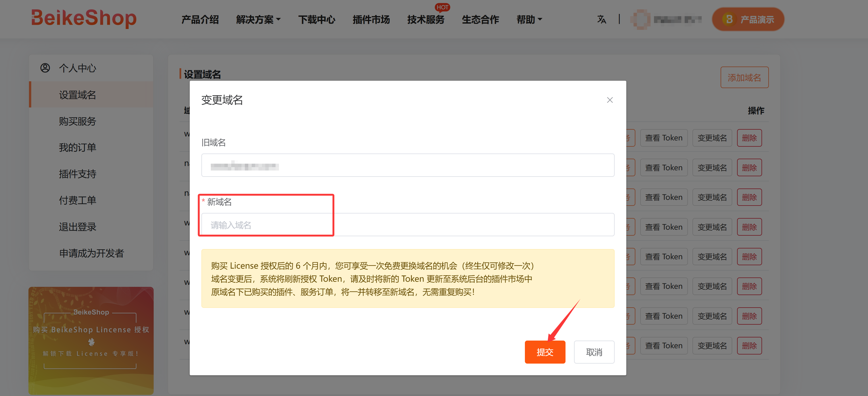This screenshot has height=396, width=868.
Task: Click 提交 to submit the domain change
Action: [545, 352]
